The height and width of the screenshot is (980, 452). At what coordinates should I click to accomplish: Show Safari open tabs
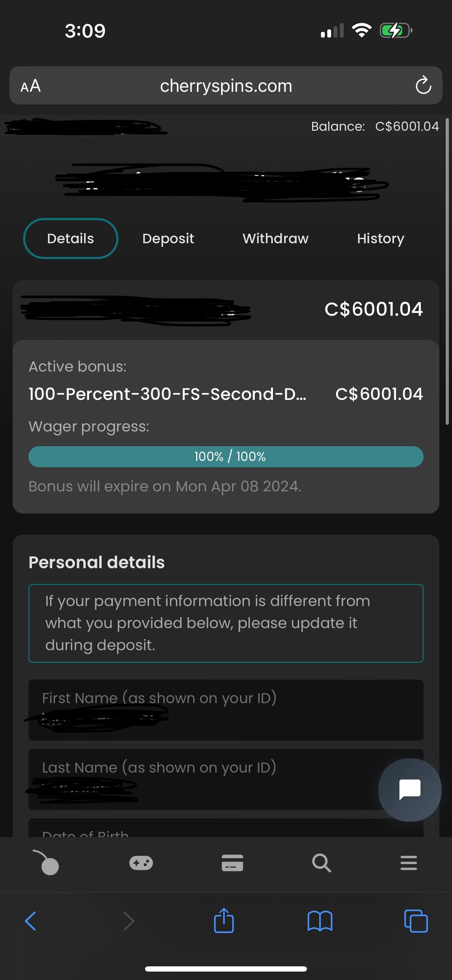tap(416, 921)
